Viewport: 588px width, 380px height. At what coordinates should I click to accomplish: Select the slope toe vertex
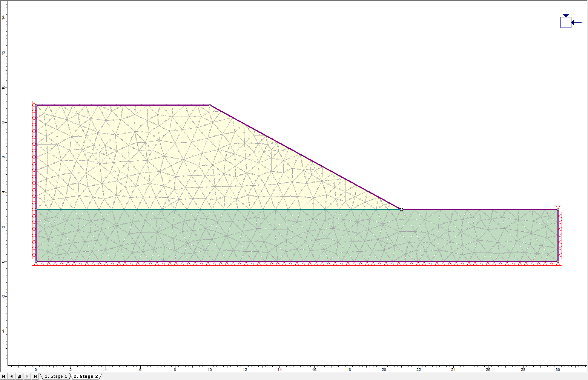[401, 209]
